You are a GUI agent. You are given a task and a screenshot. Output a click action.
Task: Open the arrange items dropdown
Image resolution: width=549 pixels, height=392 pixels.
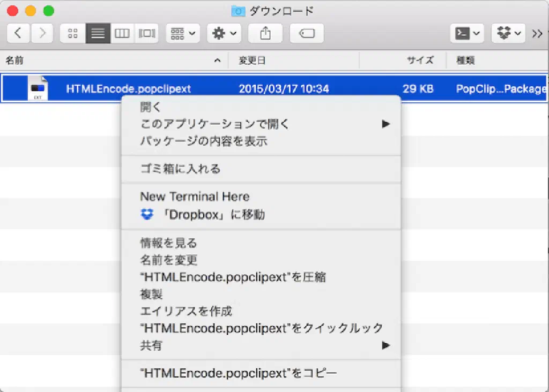(183, 33)
